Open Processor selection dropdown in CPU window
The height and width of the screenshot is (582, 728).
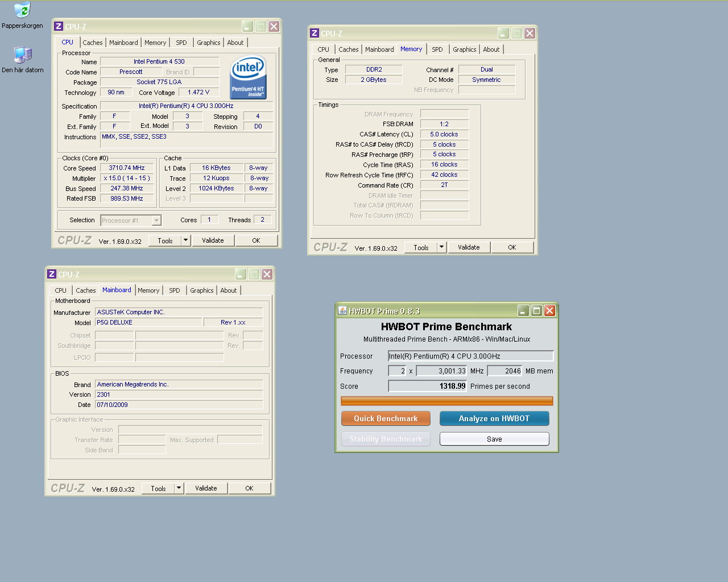[156, 221]
